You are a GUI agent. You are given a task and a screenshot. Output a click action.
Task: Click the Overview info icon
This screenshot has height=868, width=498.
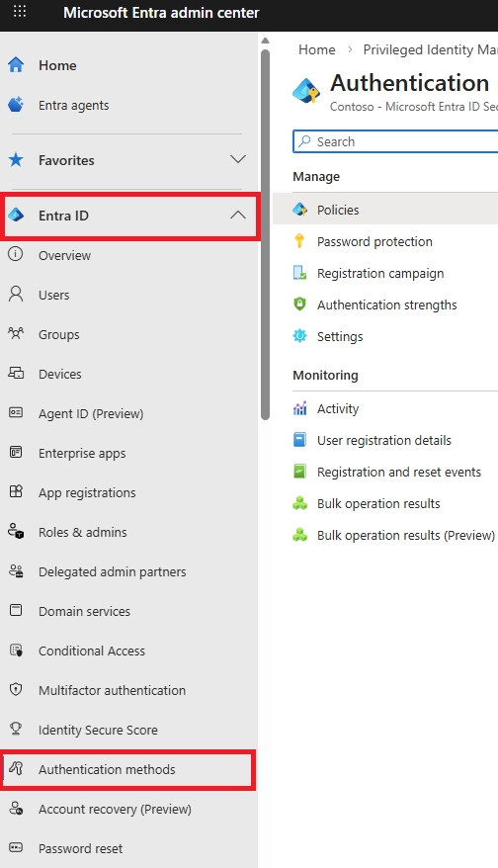16,254
